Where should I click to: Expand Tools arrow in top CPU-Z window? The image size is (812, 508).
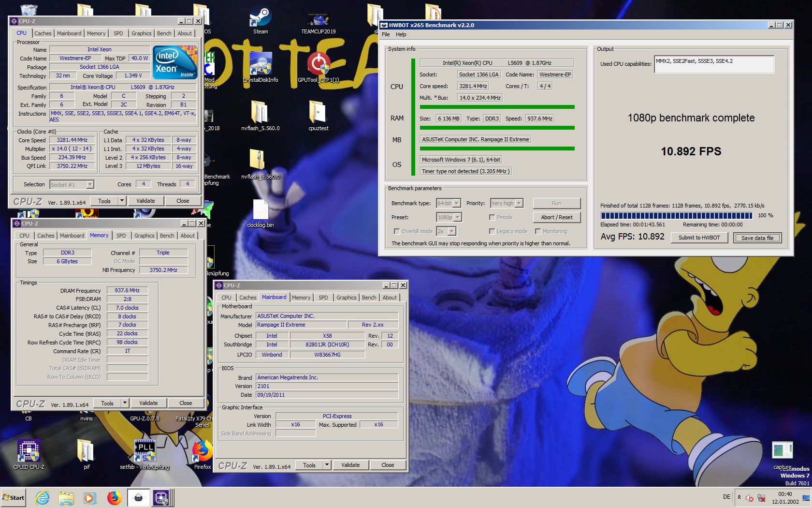coord(122,201)
